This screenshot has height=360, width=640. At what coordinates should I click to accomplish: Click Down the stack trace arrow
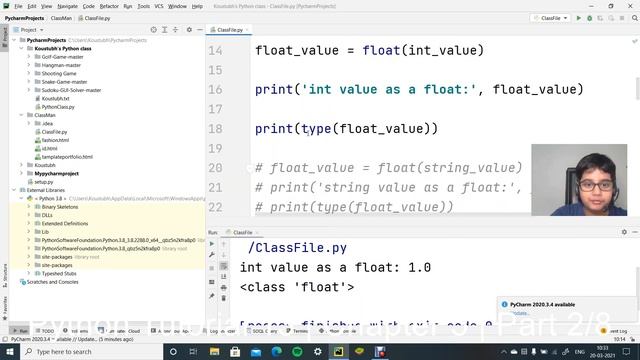(224, 255)
